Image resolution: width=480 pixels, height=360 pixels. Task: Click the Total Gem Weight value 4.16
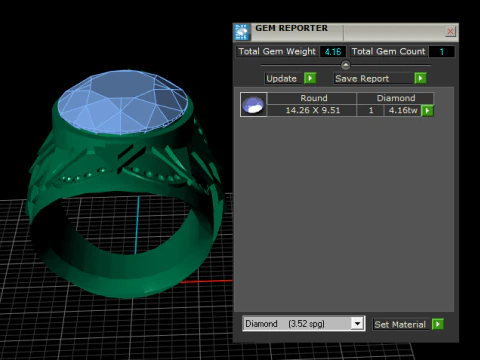pyautogui.click(x=333, y=52)
